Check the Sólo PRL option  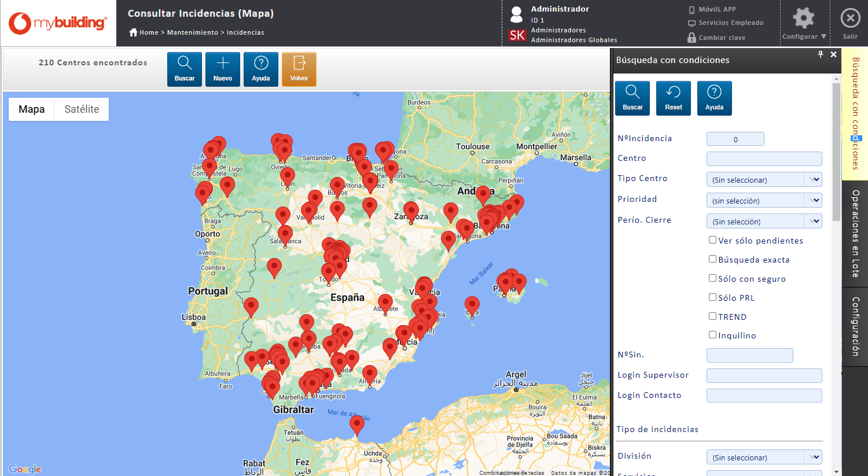713,297
